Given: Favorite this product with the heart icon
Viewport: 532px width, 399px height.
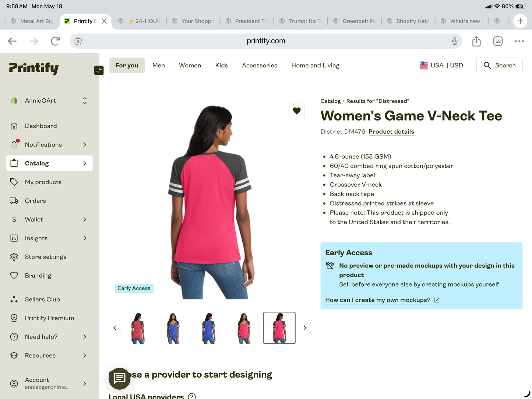Looking at the screenshot, I should (297, 111).
